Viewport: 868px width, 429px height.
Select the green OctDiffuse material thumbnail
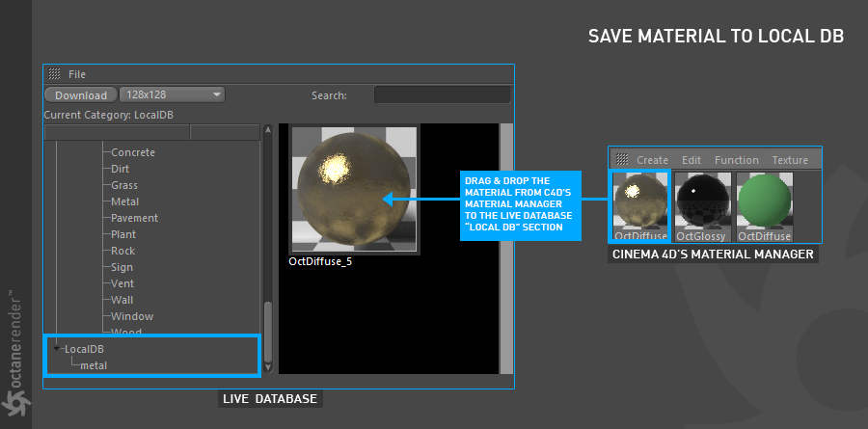click(764, 206)
